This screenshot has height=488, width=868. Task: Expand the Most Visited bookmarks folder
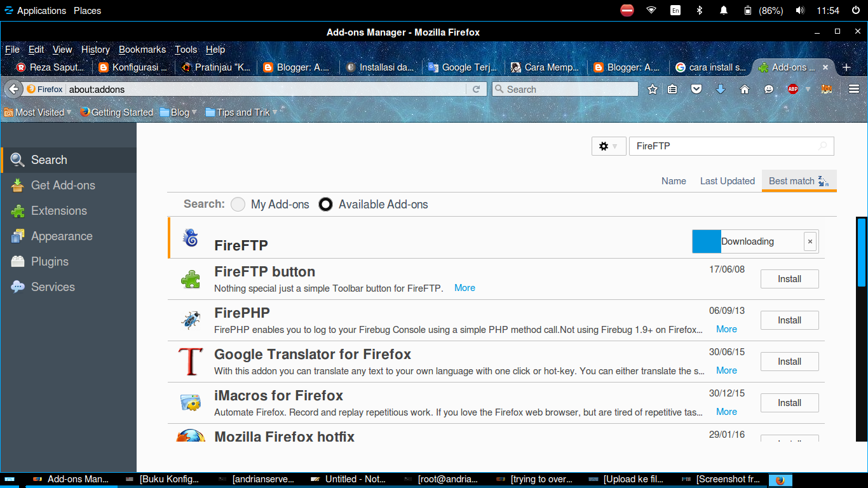click(x=37, y=112)
